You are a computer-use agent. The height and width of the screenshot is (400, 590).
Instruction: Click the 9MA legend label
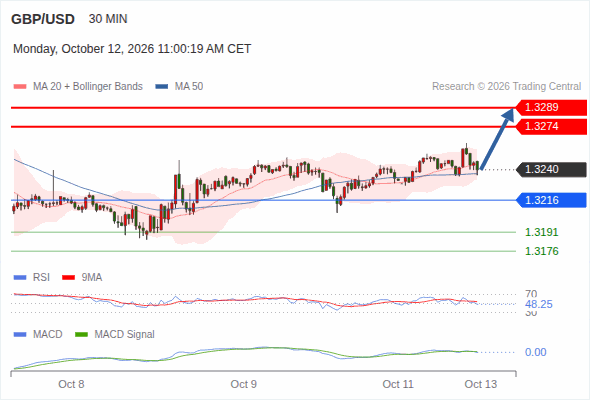(92, 278)
